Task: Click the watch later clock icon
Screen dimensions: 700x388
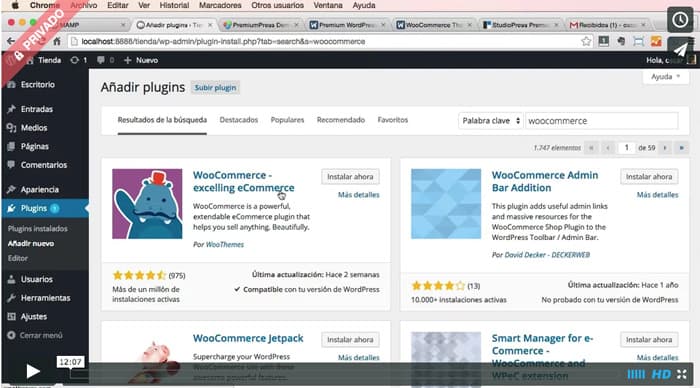Action: pos(680,20)
